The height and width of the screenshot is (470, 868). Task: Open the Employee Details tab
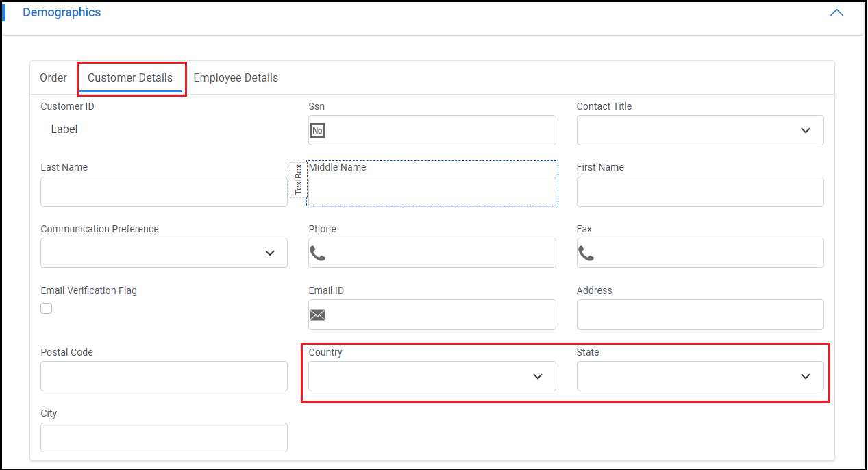point(236,78)
